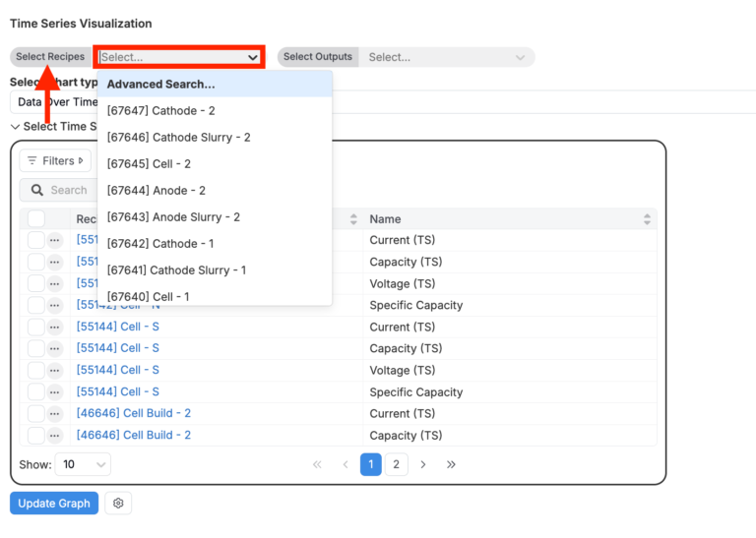
Task: Select recipe [67647] Cathode - 2
Action: coord(215,111)
